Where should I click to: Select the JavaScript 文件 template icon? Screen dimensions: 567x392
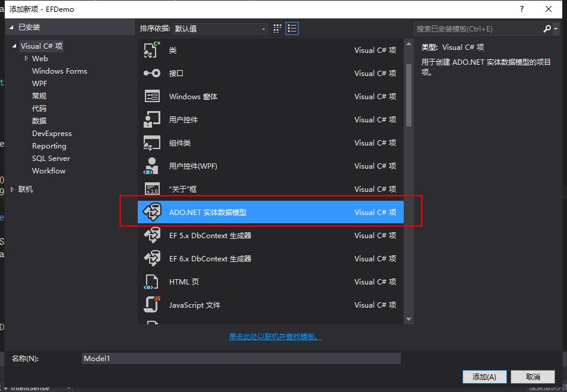(x=153, y=305)
